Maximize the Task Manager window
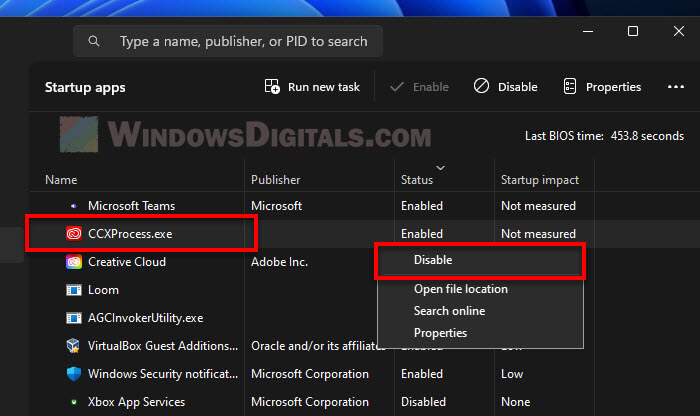 click(x=633, y=31)
